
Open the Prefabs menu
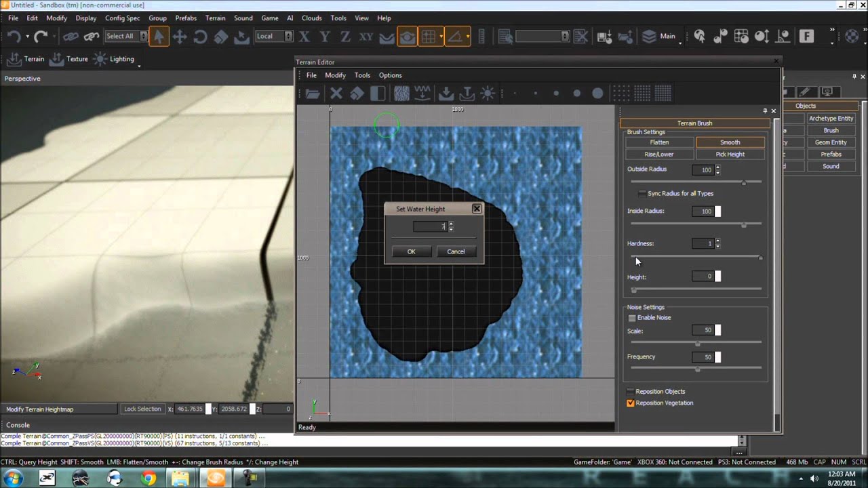pos(186,18)
